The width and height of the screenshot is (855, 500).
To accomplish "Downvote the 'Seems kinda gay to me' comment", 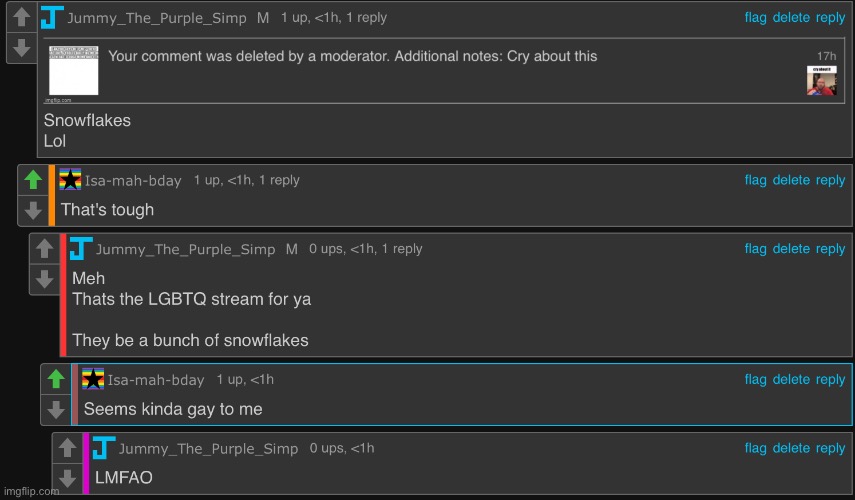I will (x=56, y=409).
